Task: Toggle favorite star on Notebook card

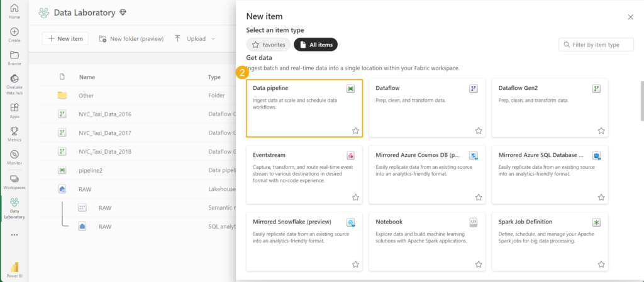Action: click(x=478, y=264)
